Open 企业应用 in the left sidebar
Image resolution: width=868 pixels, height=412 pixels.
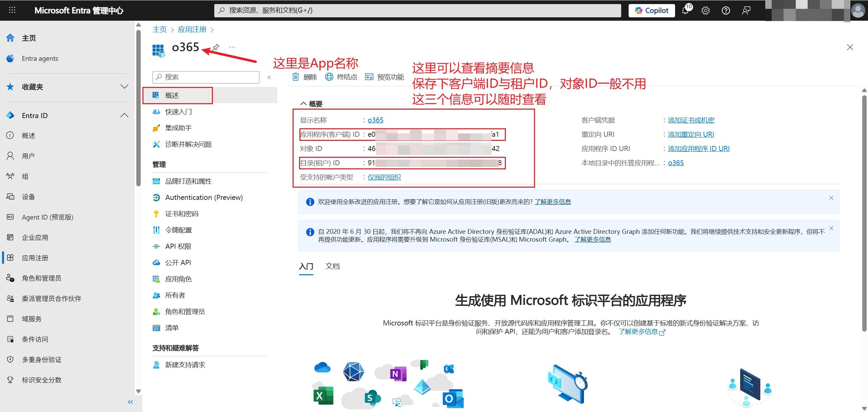pyautogui.click(x=35, y=237)
